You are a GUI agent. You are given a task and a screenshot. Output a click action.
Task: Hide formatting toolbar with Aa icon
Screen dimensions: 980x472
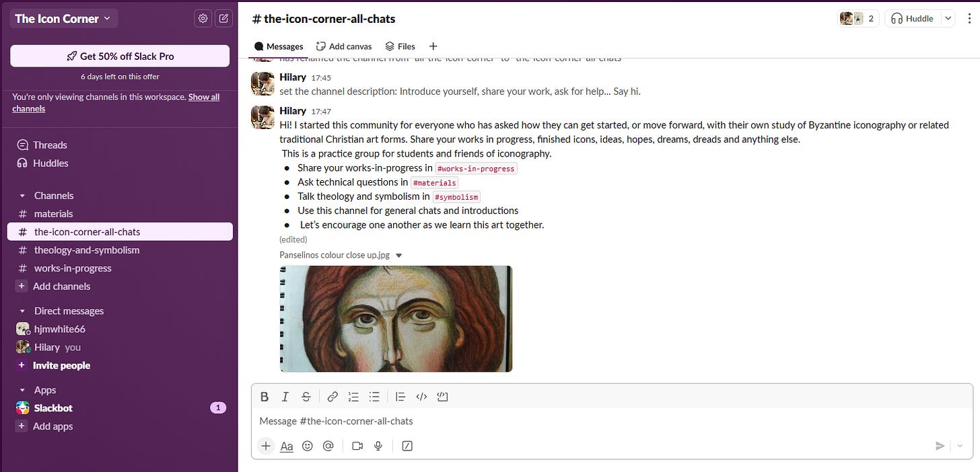click(x=287, y=446)
